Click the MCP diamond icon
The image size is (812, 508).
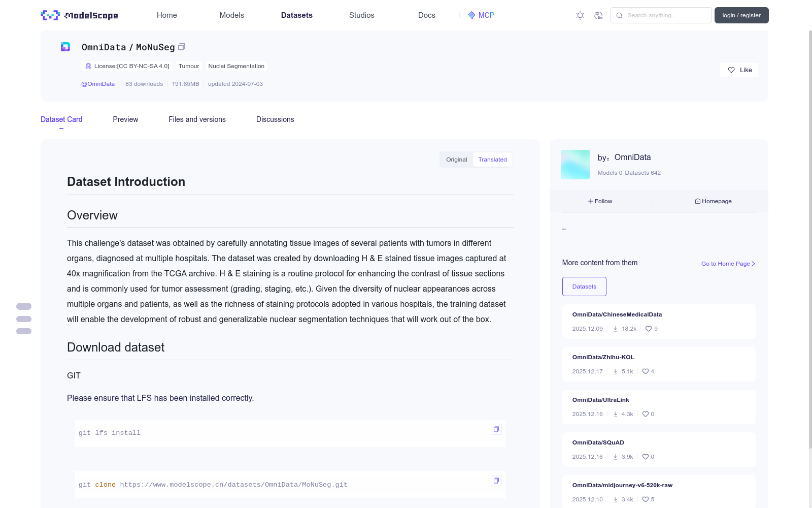tap(471, 15)
